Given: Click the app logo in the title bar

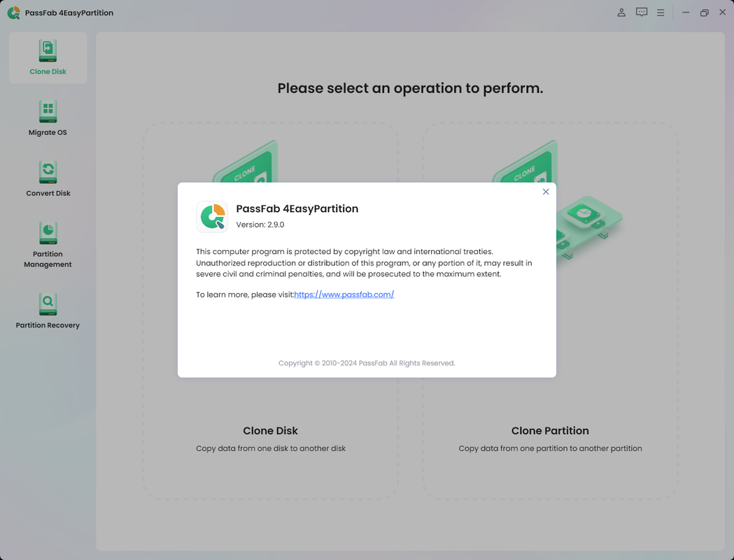Looking at the screenshot, I should point(13,13).
